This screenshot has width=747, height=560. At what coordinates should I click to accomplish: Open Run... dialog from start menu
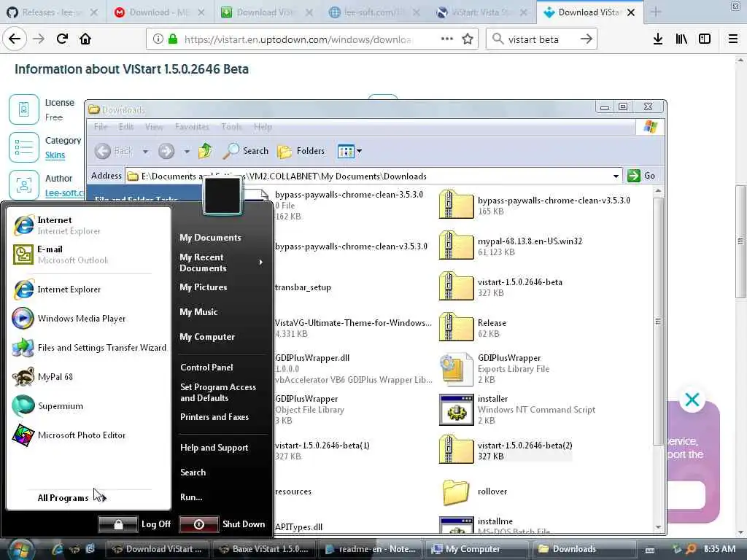pos(191,497)
